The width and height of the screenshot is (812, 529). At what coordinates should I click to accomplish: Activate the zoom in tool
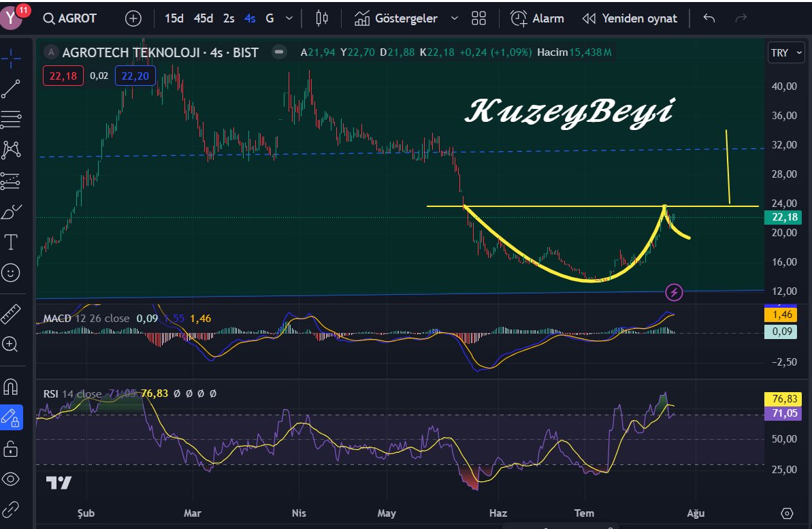click(11, 344)
